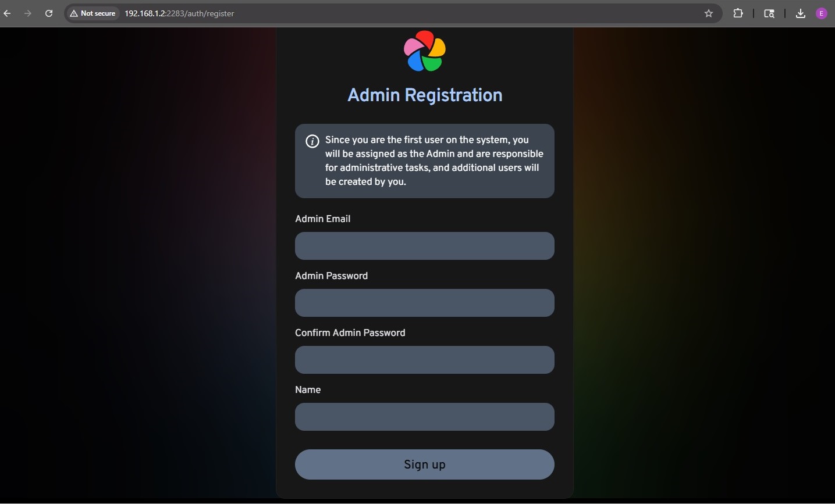The width and height of the screenshot is (835, 504).
Task: Click the 'Since you are the first user' notice text
Action: pyautogui.click(x=434, y=160)
